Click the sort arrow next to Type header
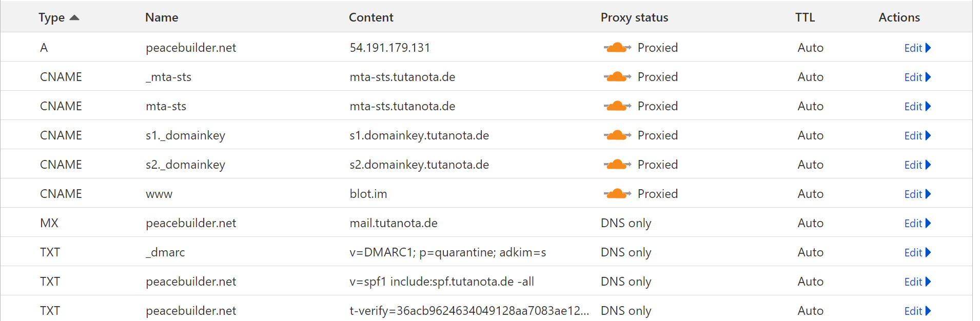Viewport: 980px width, 321px height. pos(74,17)
